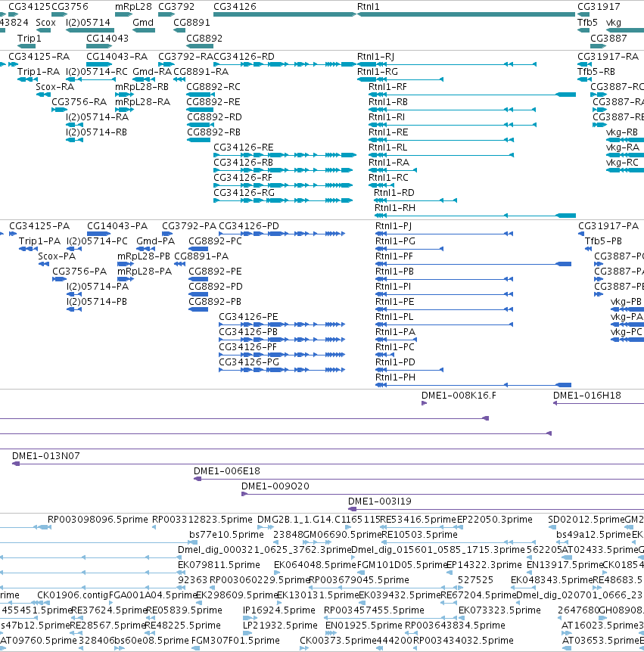Select the CG3887 gene label

pyautogui.click(x=608, y=39)
